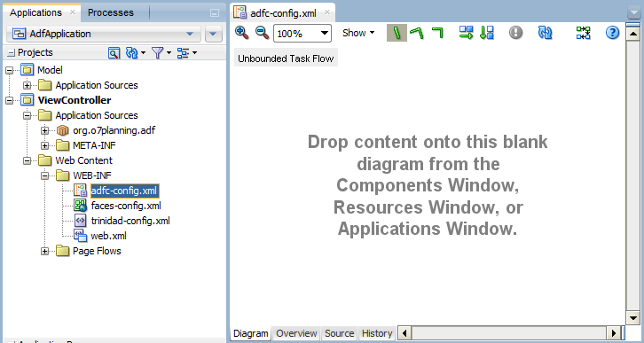Open the 100% zoom level combo box
The image size is (644, 343).
point(302,33)
